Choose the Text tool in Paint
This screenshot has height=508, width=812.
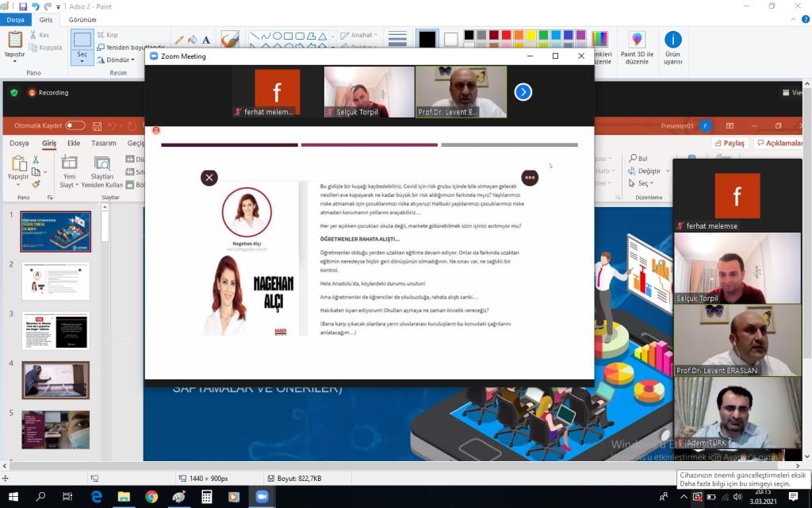pos(206,40)
